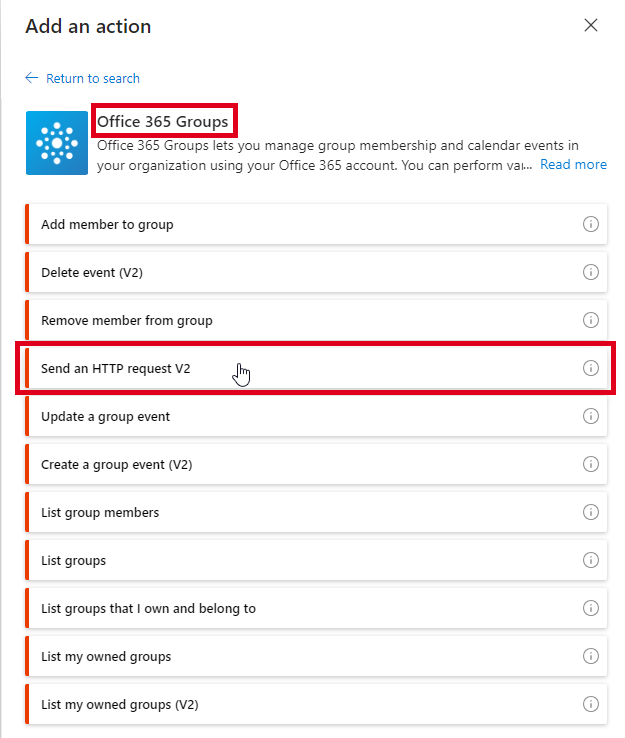625x738 pixels.
Task: Click info icon for List group members
Action: (x=590, y=512)
